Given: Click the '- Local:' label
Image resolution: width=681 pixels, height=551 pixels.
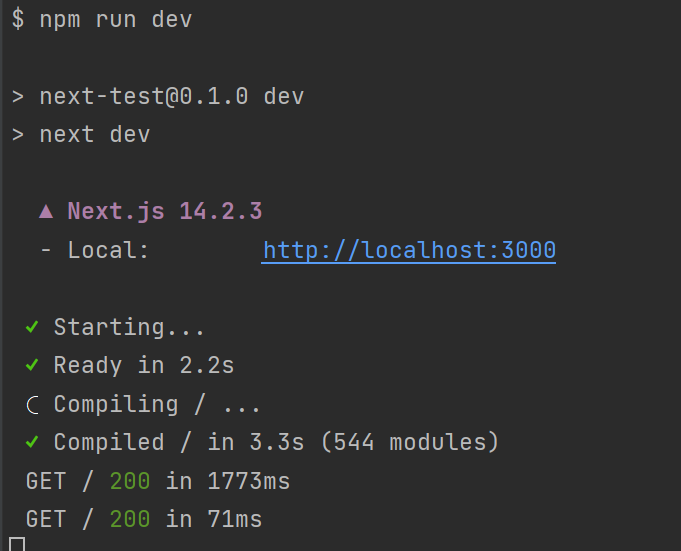Looking at the screenshot, I should [95, 251].
